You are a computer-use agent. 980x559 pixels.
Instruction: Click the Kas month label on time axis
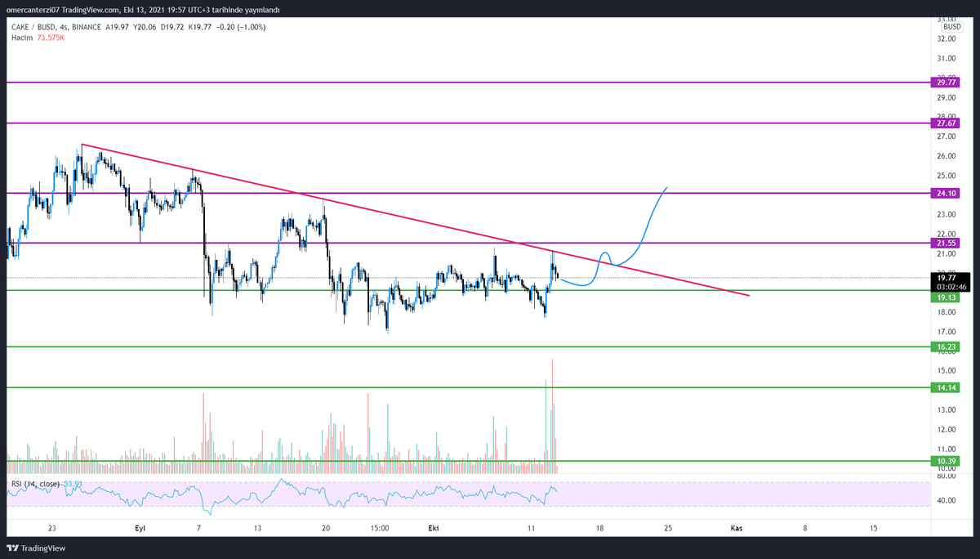(736, 529)
